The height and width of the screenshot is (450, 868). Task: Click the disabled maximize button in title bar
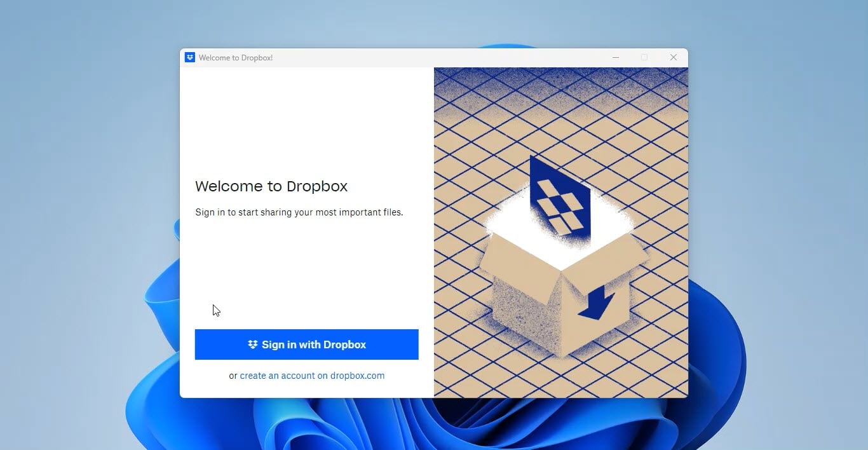tap(644, 57)
